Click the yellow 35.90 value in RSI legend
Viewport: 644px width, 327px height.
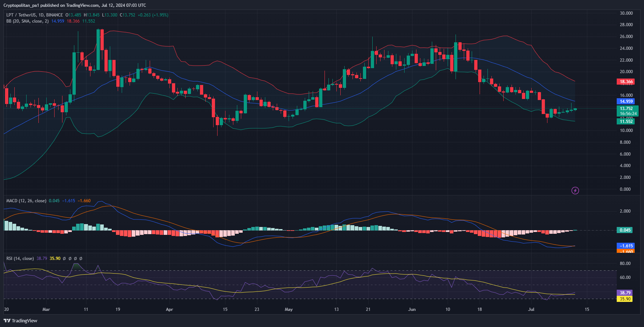pyautogui.click(x=55, y=259)
